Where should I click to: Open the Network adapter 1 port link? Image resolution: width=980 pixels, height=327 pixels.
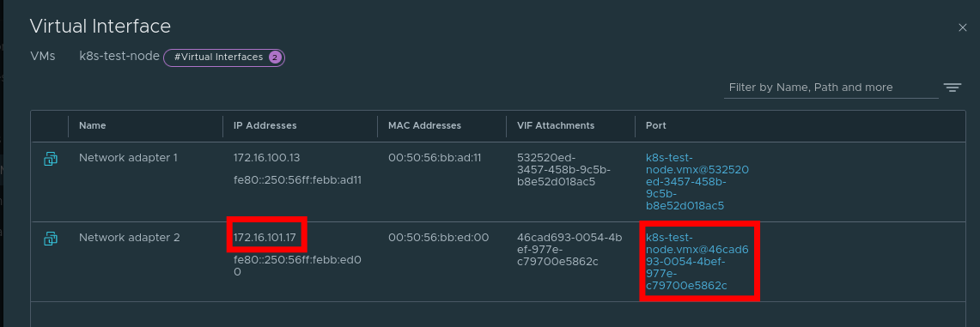pos(697,182)
